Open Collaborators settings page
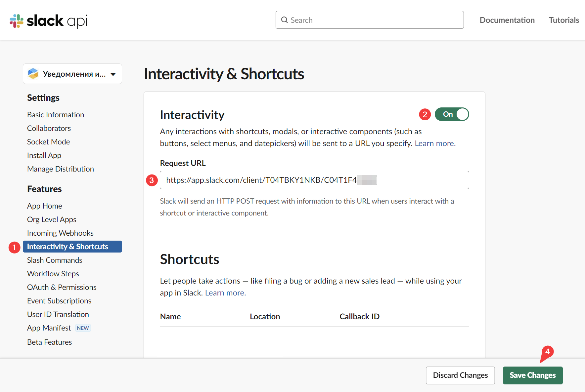This screenshot has height=392, width=585. [49, 128]
